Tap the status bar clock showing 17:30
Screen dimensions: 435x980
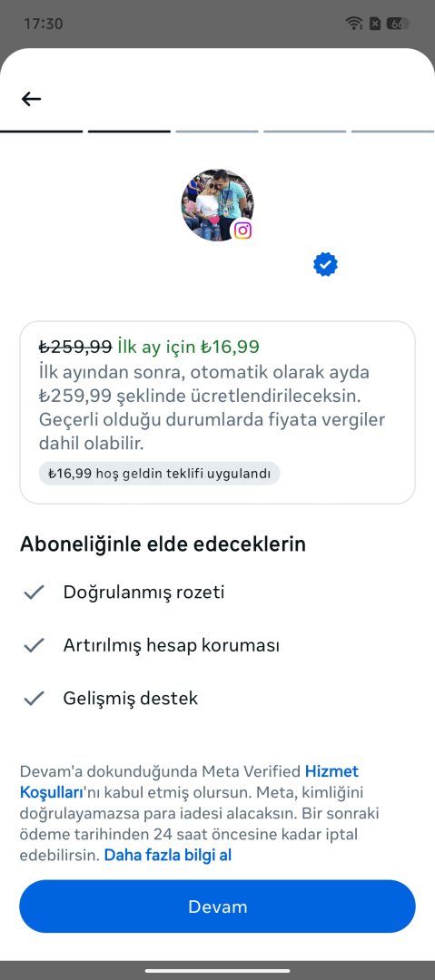44,24
